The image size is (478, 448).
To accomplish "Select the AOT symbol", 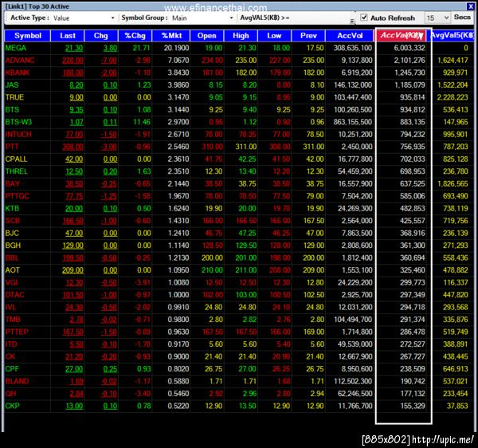I will coord(13,270).
